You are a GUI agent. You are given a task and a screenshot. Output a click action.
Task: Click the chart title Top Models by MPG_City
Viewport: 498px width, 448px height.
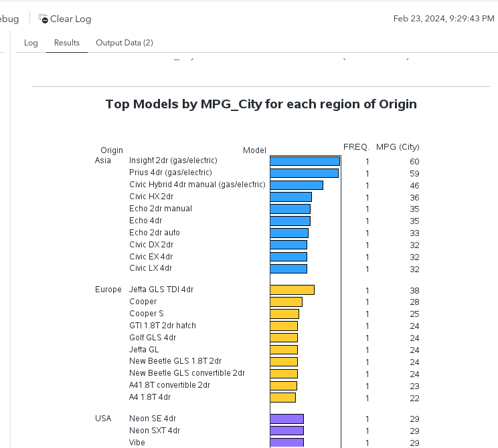click(261, 104)
